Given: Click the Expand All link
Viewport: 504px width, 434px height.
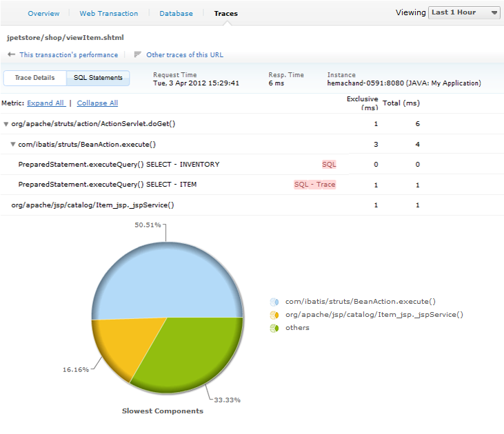Looking at the screenshot, I should pyautogui.click(x=46, y=103).
